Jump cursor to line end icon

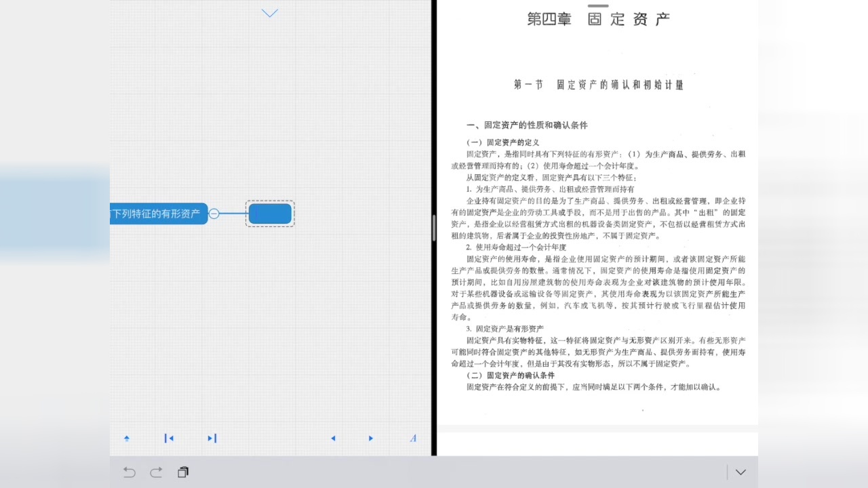coord(212,439)
